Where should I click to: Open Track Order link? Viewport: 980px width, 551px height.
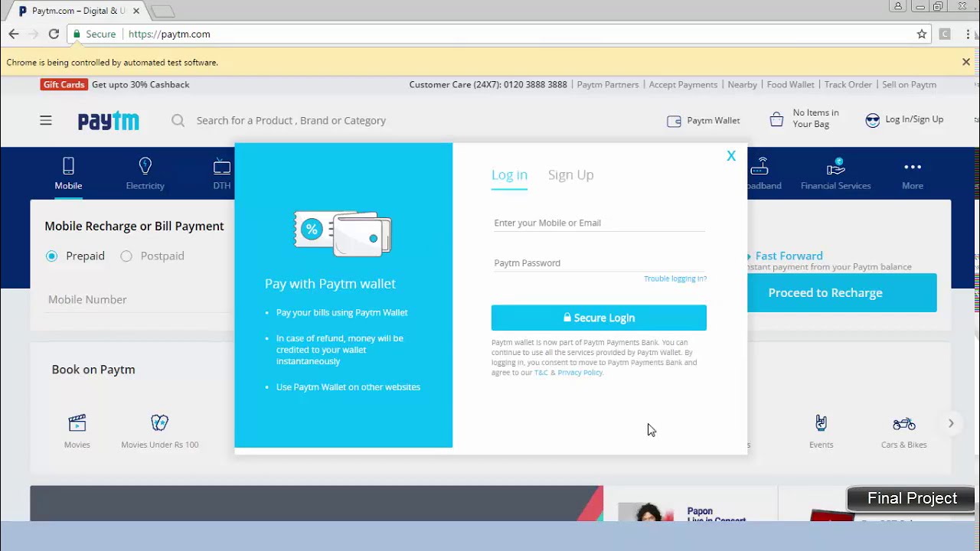click(848, 85)
